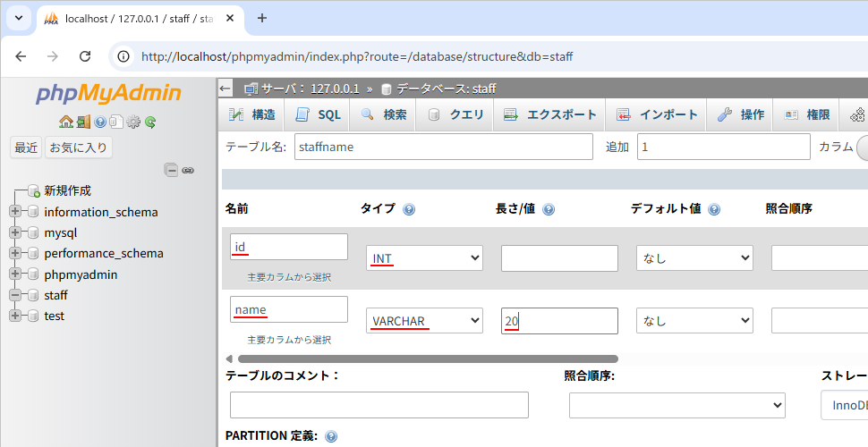Screen dimensions: 868x447
Task: Collapse all tree items with minus icon
Action: coord(171,170)
